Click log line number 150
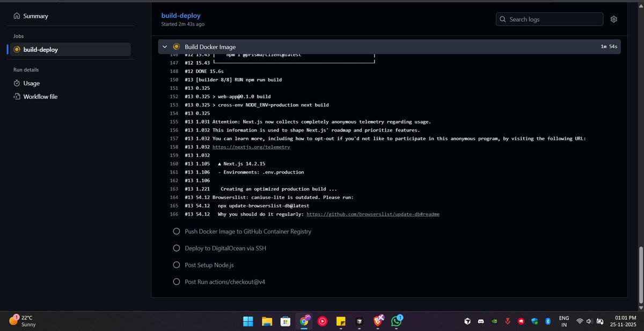 pyautogui.click(x=173, y=80)
